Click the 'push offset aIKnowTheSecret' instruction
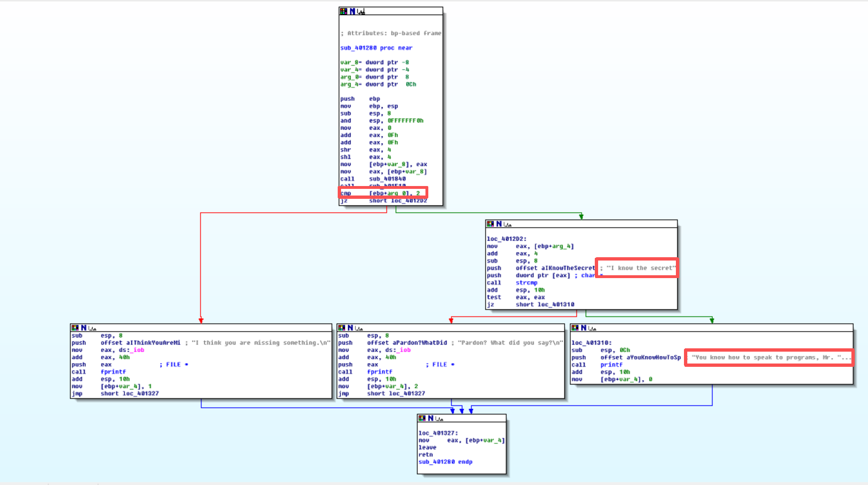This screenshot has height=485, width=868. pos(541,268)
